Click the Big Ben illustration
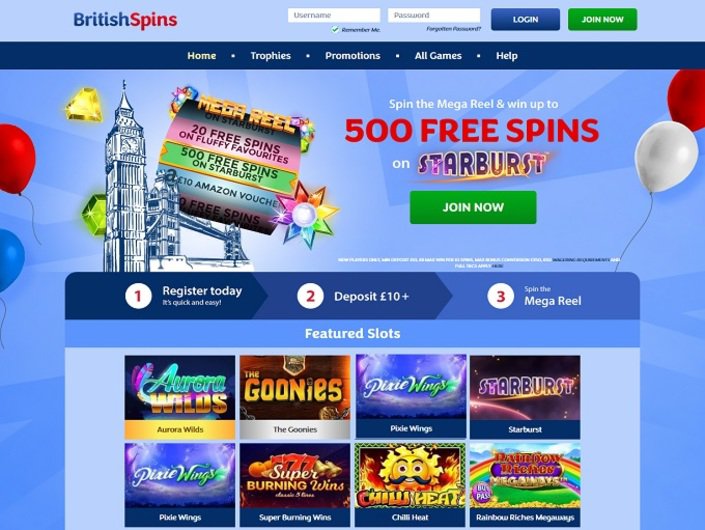The image size is (705, 530). tap(125, 178)
